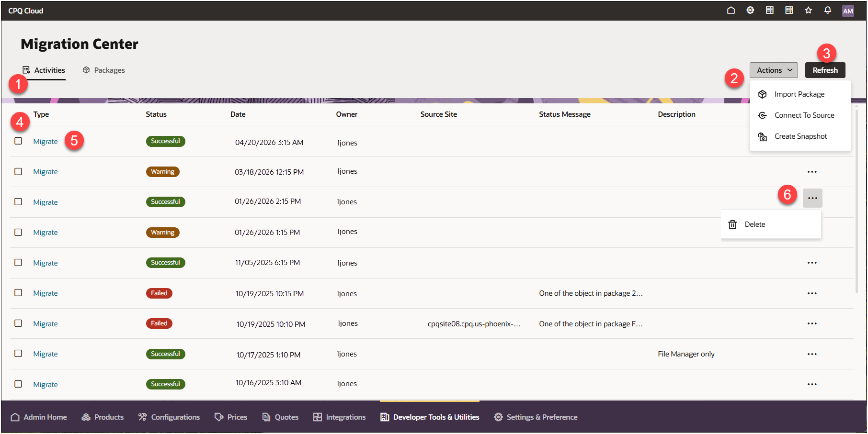
Task: Choose Connect To Source menu entry
Action: coord(800,115)
